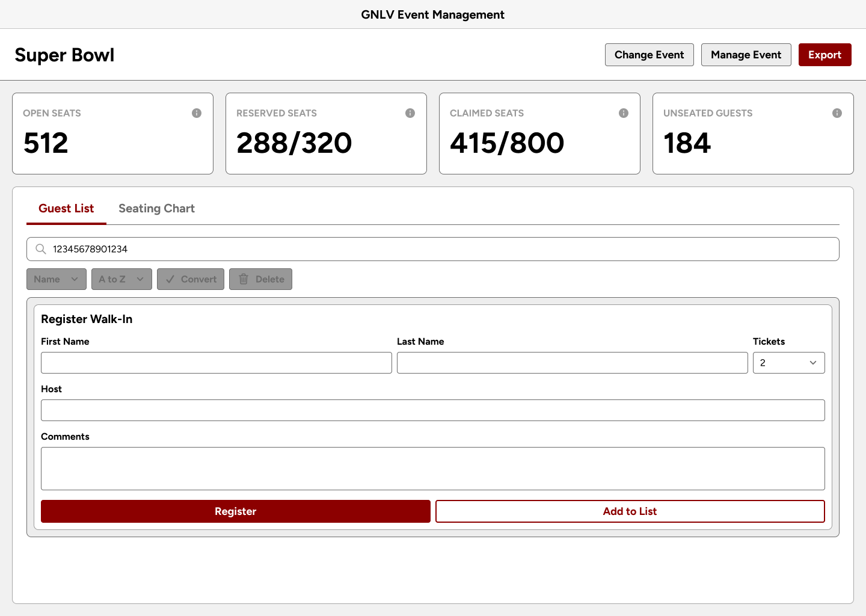Viewport: 866px width, 616px height.
Task: Click the Delete button
Action: pyautogui.click(x=260, y=279)
